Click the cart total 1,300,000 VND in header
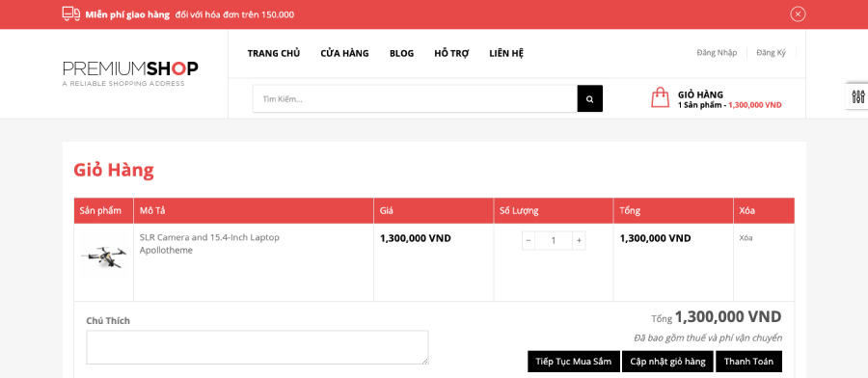Image resolution: width=868 pixels, height=378 pixels. [755, 105]
